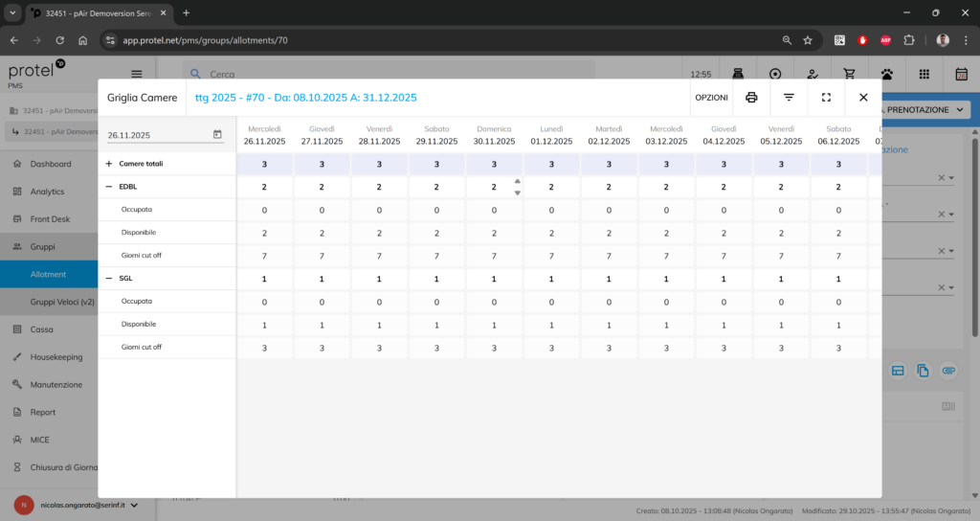Open the nicolas.ongarato account dropdown
Image resolution: width=980 pixels, height=521 pixels.
click(x=134, y=505)
